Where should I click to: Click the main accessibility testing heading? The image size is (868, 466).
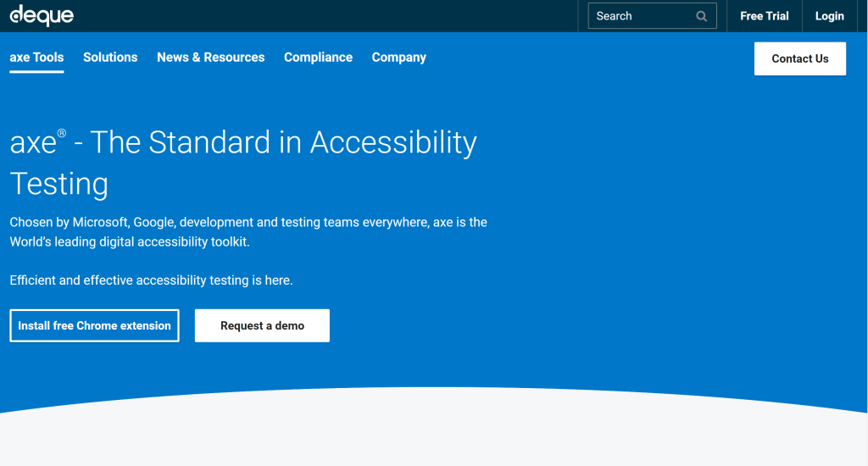[243, 163]
